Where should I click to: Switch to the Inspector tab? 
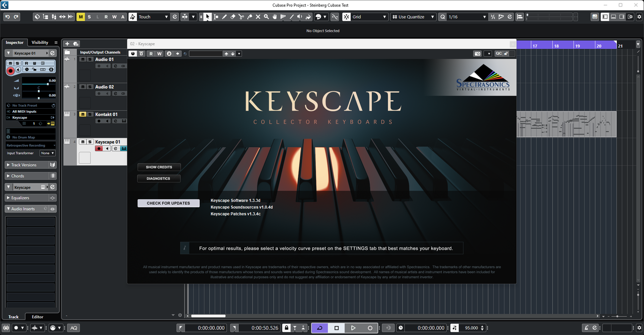pos(15,43)
